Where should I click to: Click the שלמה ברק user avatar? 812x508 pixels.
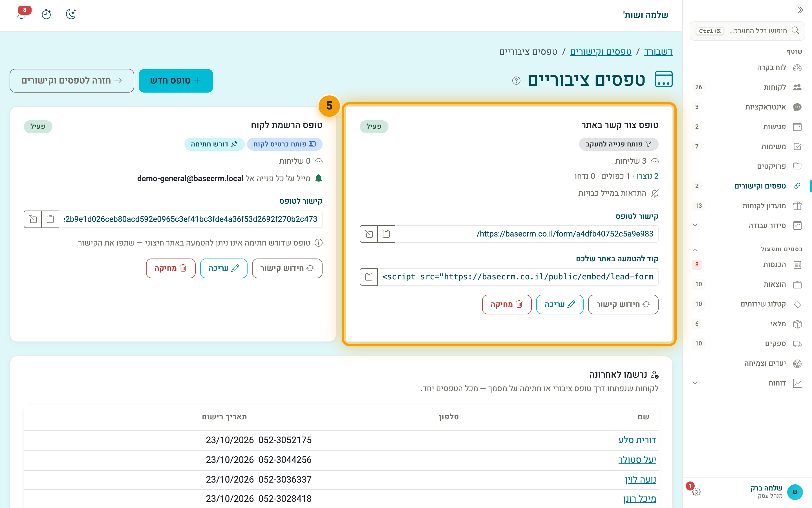click(795, 492)
